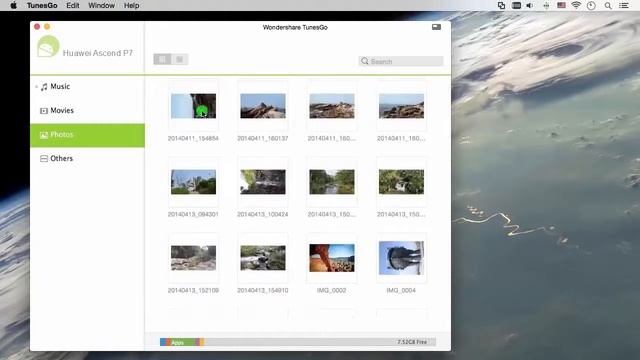This screenshot has width=640, height=360.
Task: Open Notification Center icon
Action: point(624,5)
